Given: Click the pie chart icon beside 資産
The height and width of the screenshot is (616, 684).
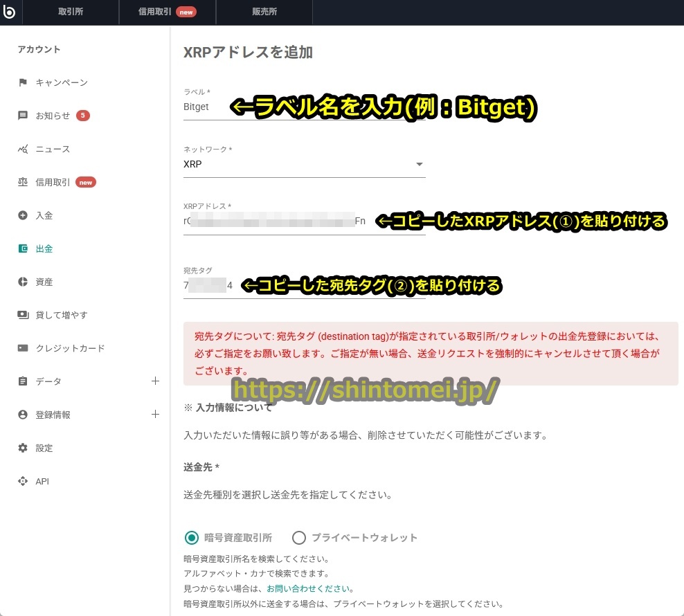Looking at the screenshot, I should [23, 282].
